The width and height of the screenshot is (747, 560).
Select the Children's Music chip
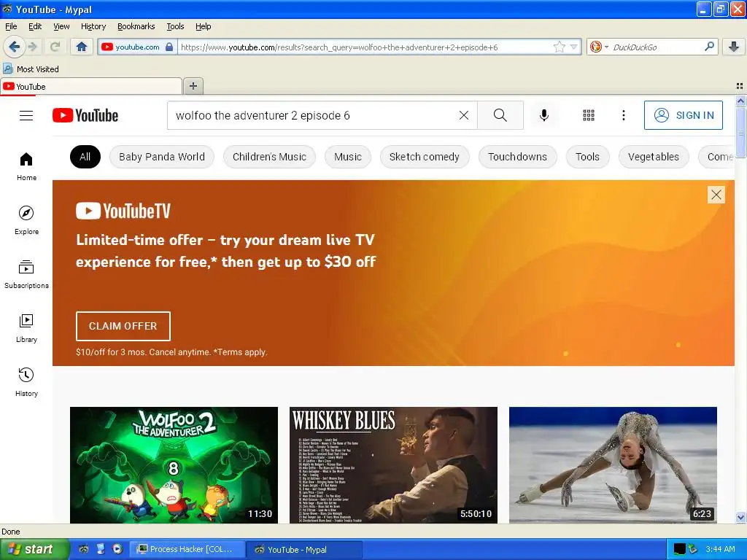[269, 157]
